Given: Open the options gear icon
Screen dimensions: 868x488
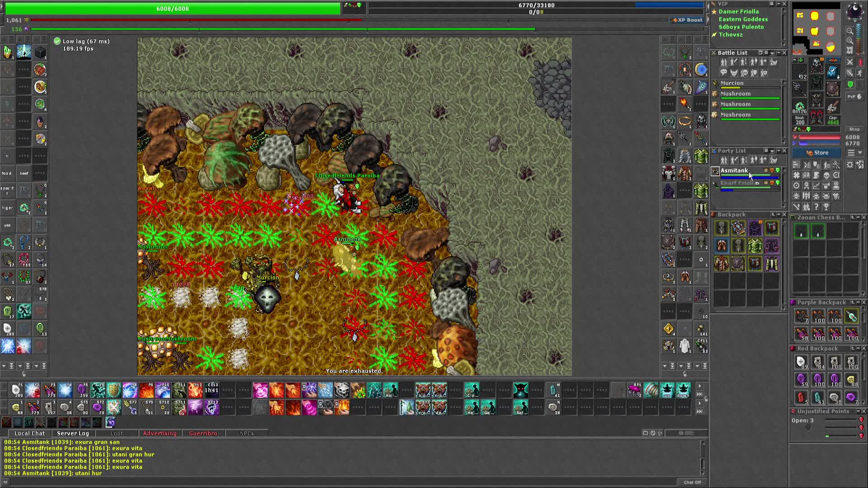Looking at the screenshot, I should click(850, 164).
